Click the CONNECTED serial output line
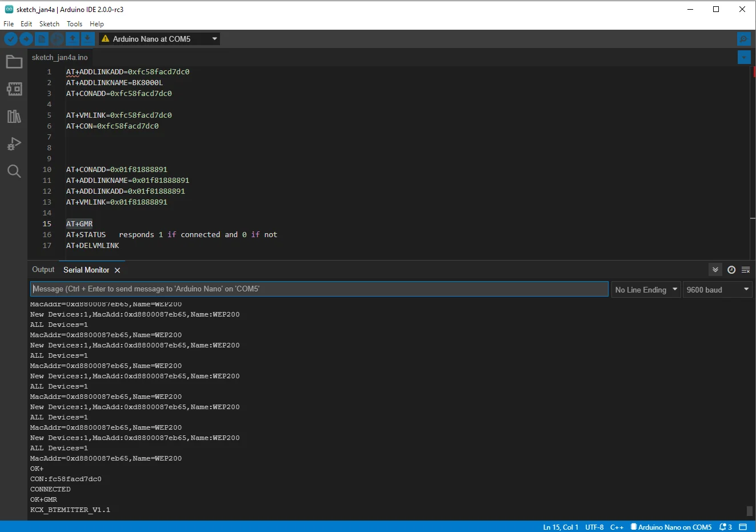 (50, 489)
